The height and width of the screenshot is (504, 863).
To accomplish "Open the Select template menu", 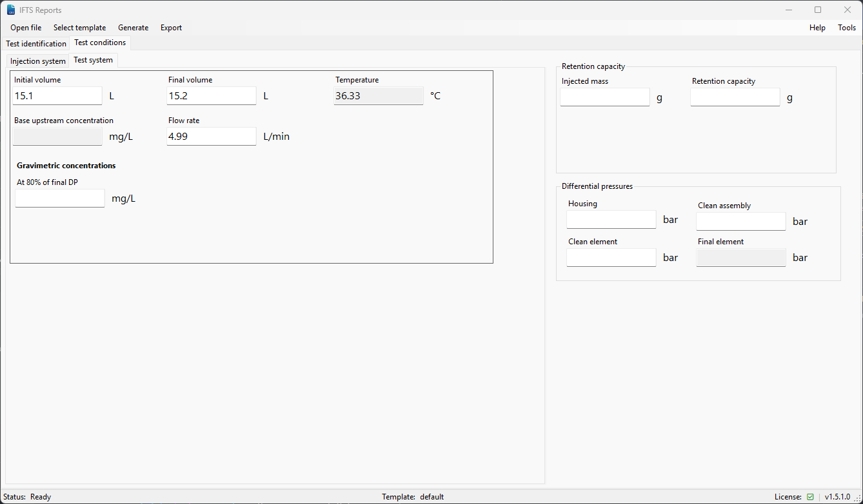I will 79,28.
